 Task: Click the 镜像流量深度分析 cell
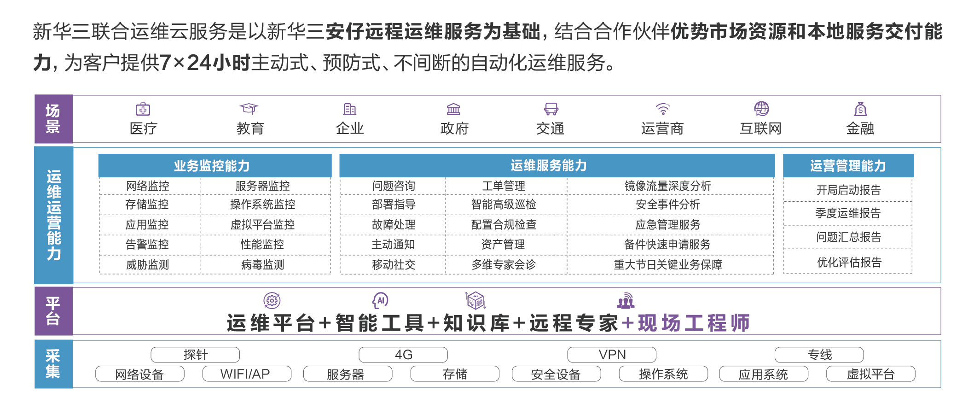click(670, 186)
